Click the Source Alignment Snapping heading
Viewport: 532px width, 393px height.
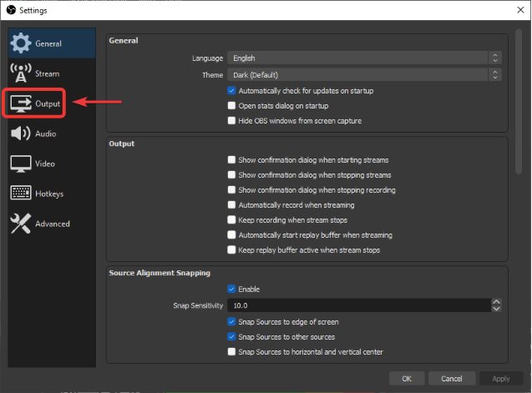pyautogui.click(x=160, y=273)
